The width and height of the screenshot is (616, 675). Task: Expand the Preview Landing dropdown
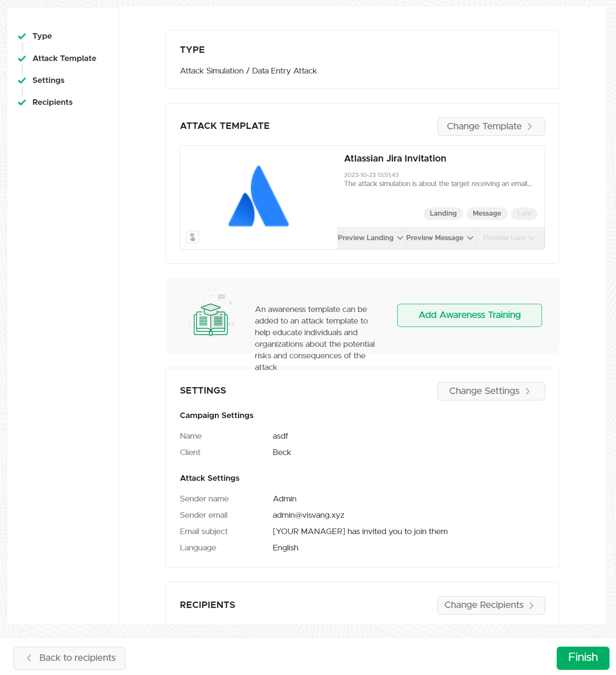[x=371, y=238]
